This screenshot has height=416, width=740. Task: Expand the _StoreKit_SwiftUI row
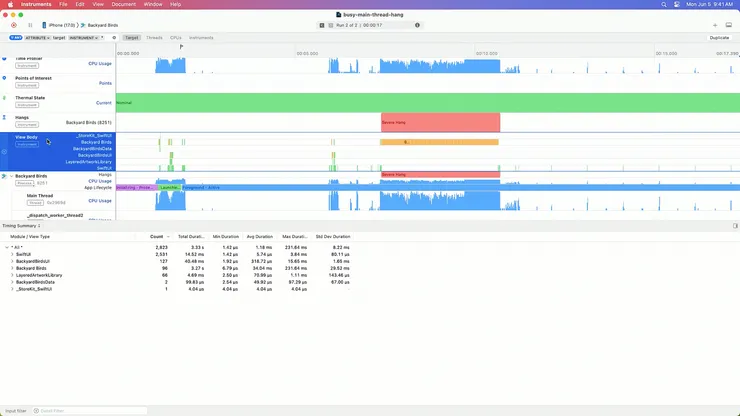point(12,289)
